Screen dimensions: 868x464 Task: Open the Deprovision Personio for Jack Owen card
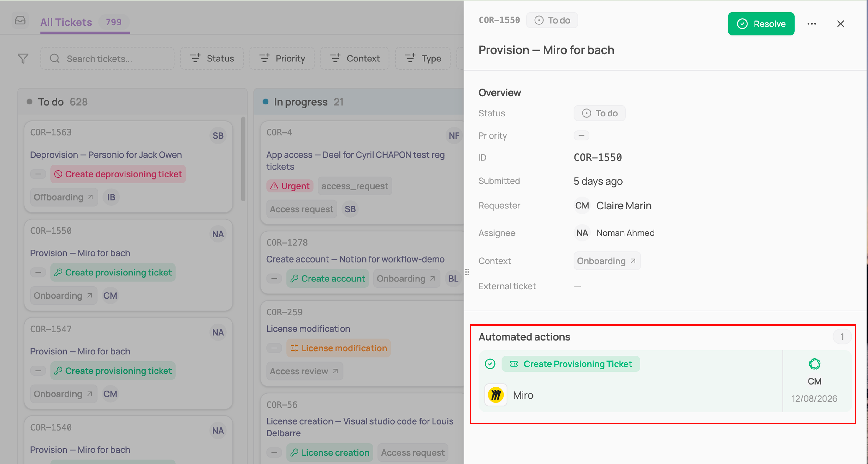pos(128,167)
